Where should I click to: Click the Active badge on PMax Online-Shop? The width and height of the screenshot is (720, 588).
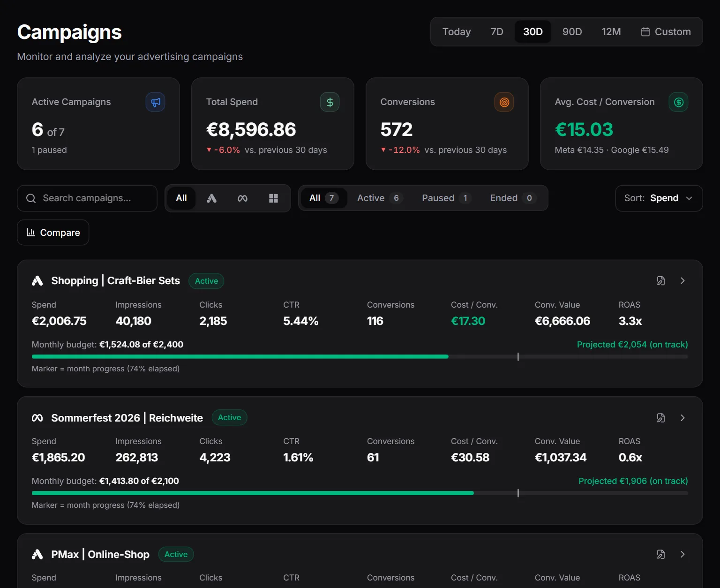[x=176, y=554]
